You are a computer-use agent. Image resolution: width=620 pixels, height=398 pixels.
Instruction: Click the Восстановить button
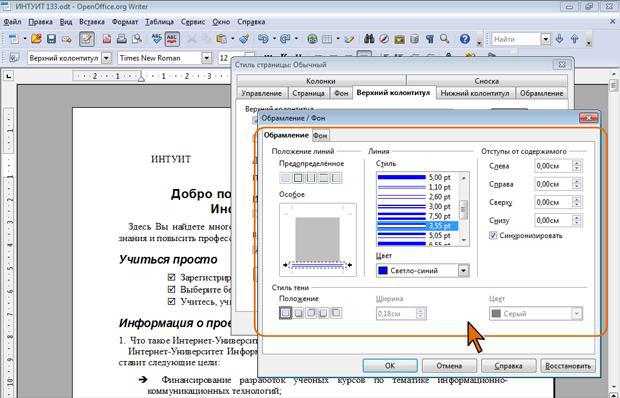[568, 366]
